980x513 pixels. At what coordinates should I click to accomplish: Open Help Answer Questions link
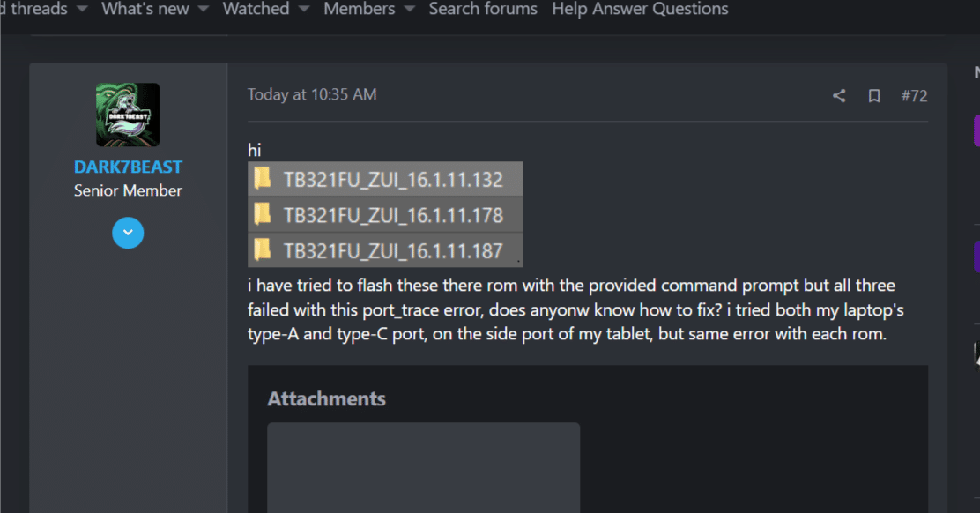[x=640, y=9]
